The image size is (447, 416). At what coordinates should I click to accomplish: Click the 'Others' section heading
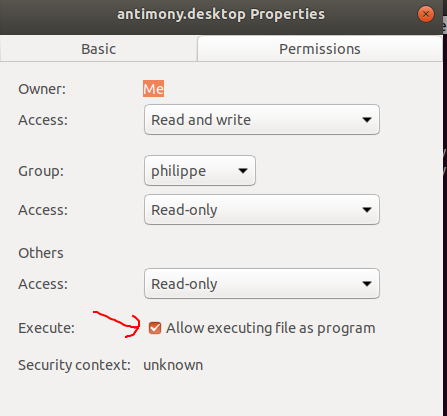[x=41, y=253]
